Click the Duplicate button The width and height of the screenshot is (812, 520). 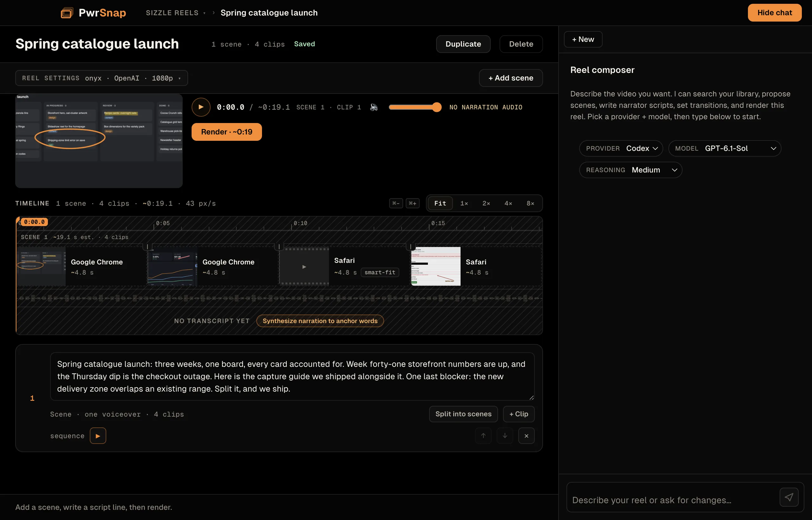point(463,44)
